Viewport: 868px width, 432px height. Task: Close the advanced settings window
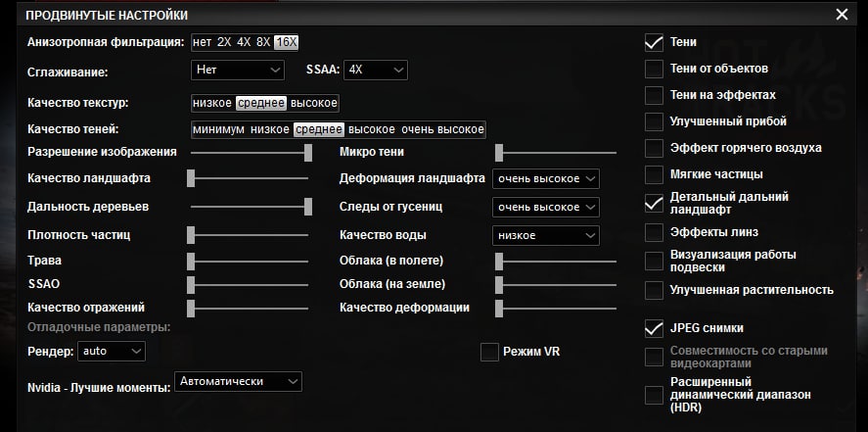coord(842,15)
